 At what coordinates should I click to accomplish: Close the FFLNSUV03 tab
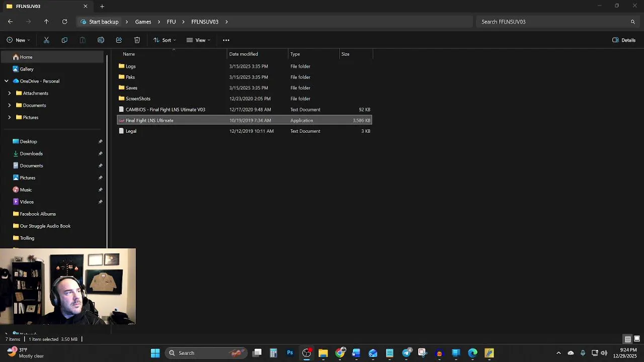(x=86, y=6)
